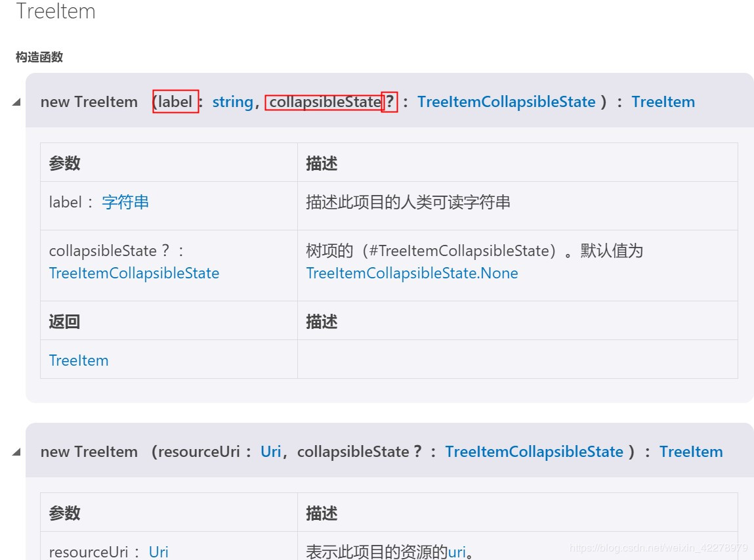Click the 返回 table header

point(64,322)
